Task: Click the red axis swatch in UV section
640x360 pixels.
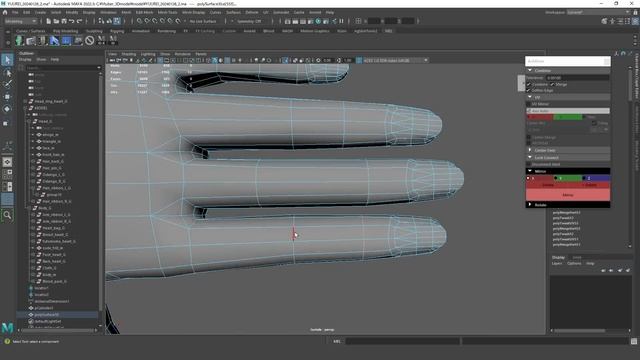Action: coord(540,117)
